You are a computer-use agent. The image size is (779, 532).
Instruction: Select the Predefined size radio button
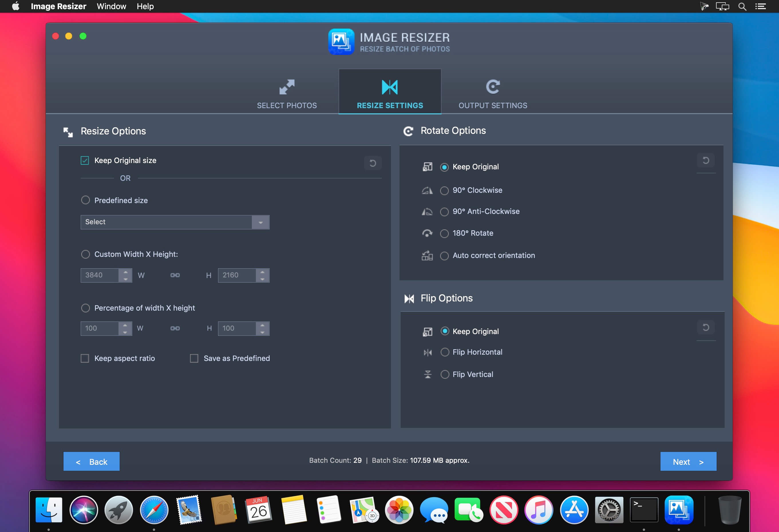(86, 200)
